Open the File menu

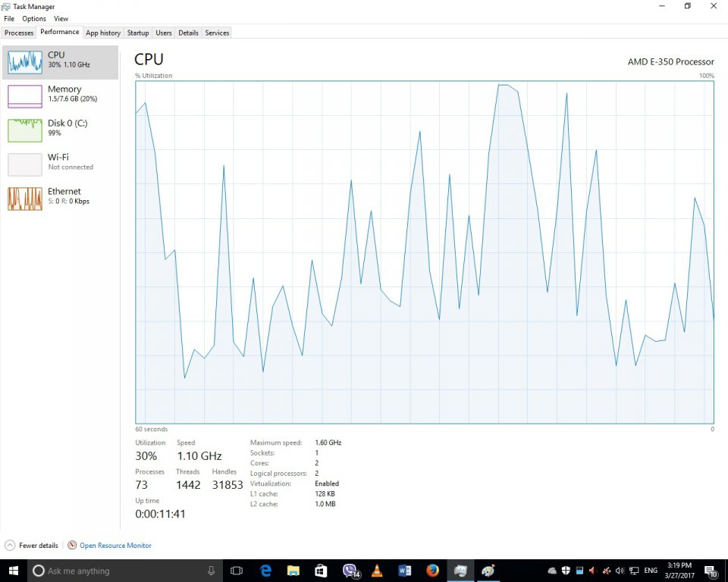(9, 18)
